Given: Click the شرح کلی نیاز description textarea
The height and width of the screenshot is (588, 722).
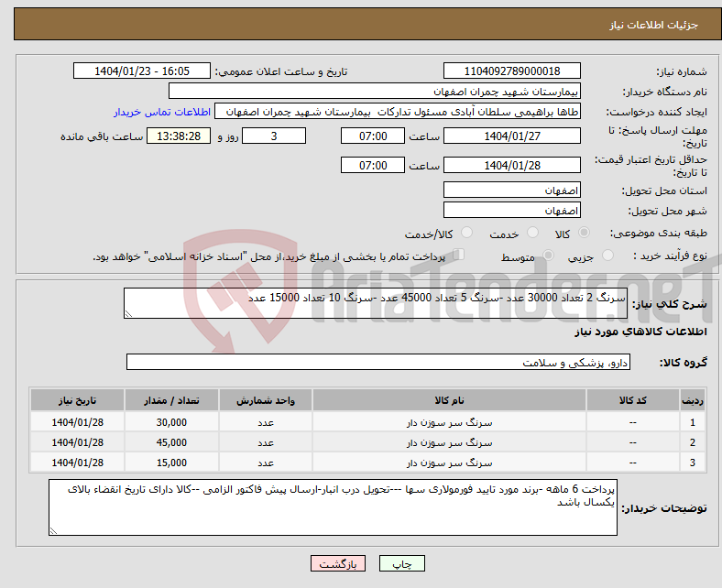Looking at the screenshot, I should (x=376, y=303).
